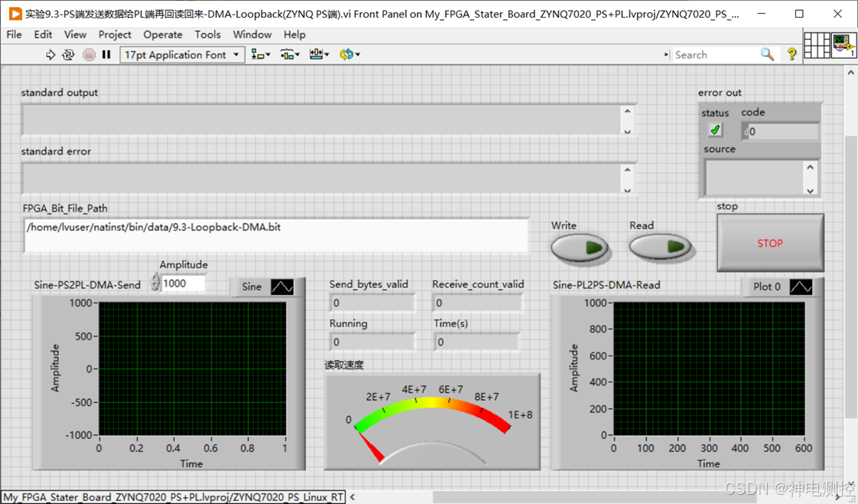858x504 pixels.
Task: Click the vertical window scroll up arrow
Action: pos(851,72)
